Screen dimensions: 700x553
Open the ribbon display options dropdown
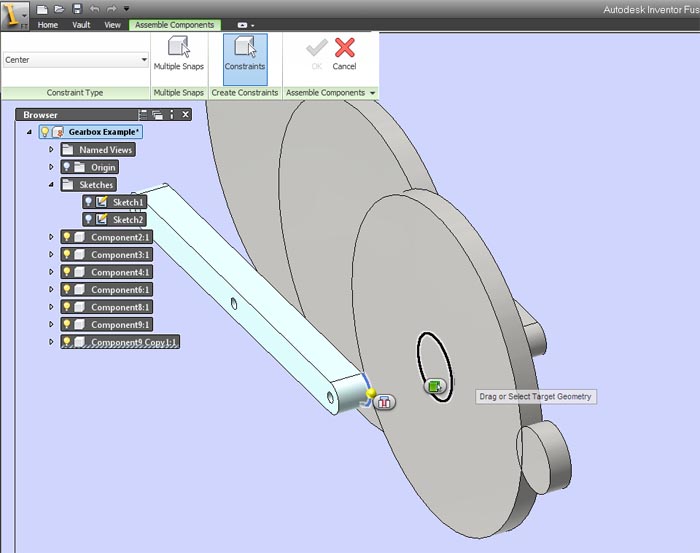[x=246, y=25]
